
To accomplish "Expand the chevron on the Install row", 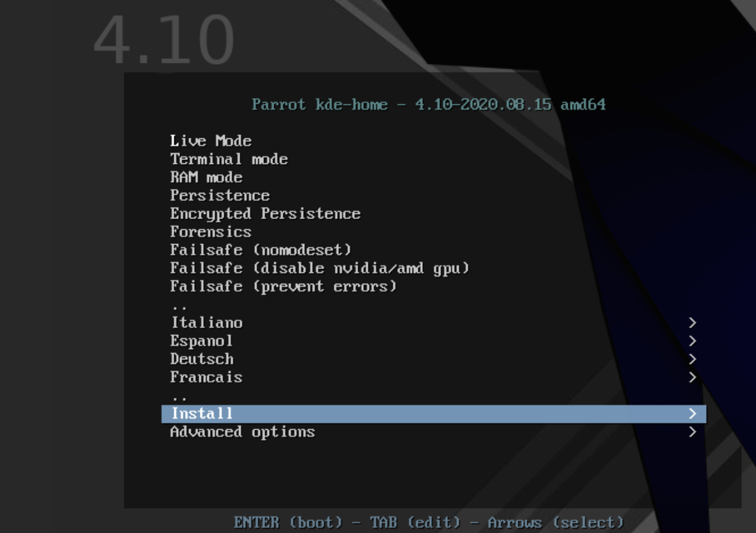I will click(693, 414).
